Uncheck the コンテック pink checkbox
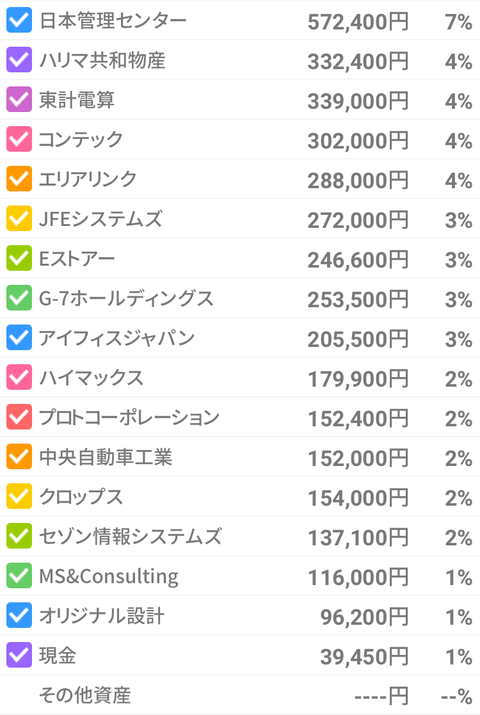 [x=19, y=139]
